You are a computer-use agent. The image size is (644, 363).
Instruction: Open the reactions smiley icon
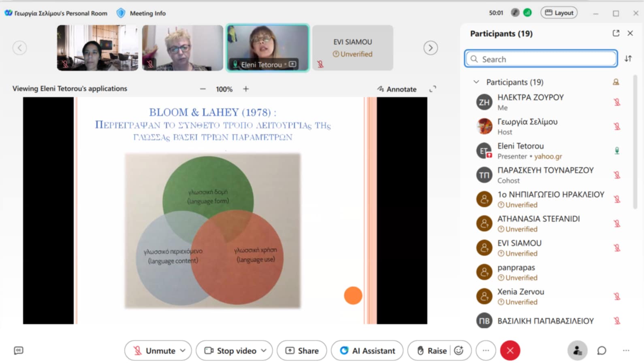(x=459, y=350)
